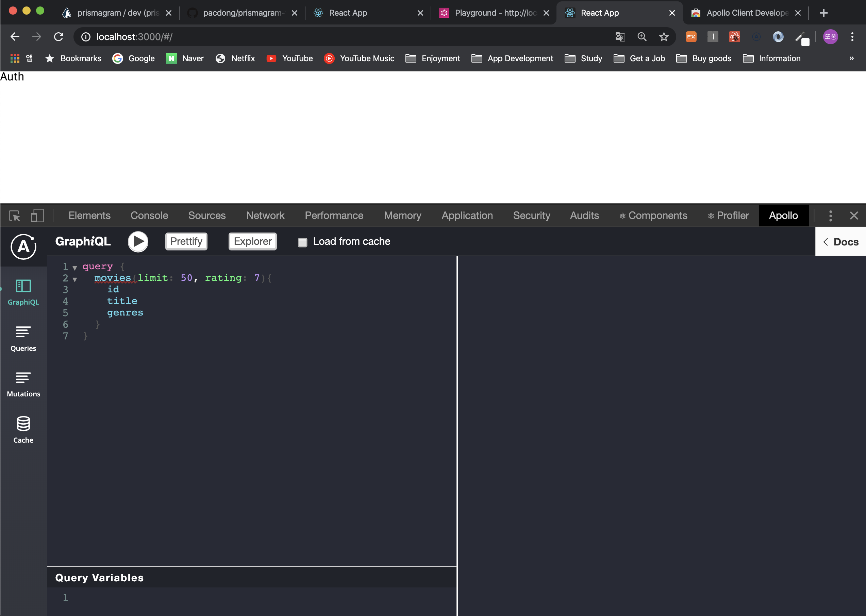Open the YouTube Music bookmark
Viewport: 866px width, 616px height.
tap(360, 58)
